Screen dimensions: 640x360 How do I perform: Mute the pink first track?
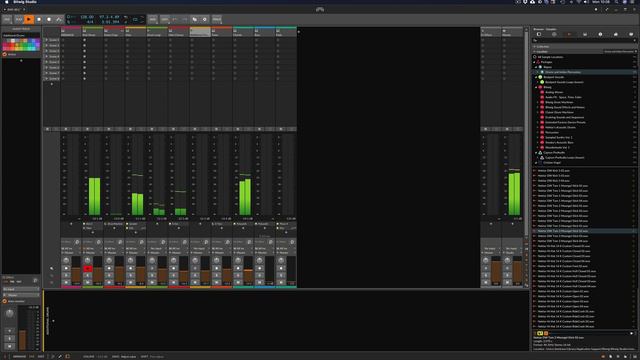(66, 282)
